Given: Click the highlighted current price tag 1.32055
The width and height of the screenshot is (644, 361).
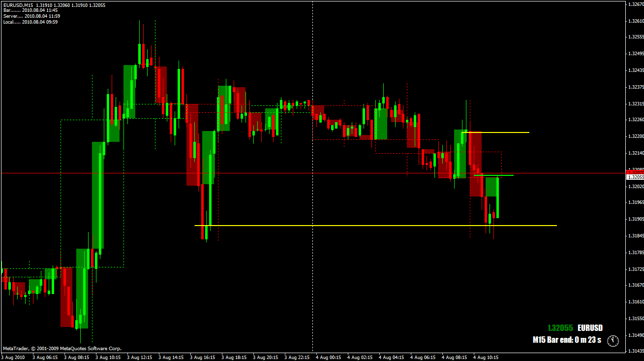Looking at the screenshot, I should tap(635, 177).
